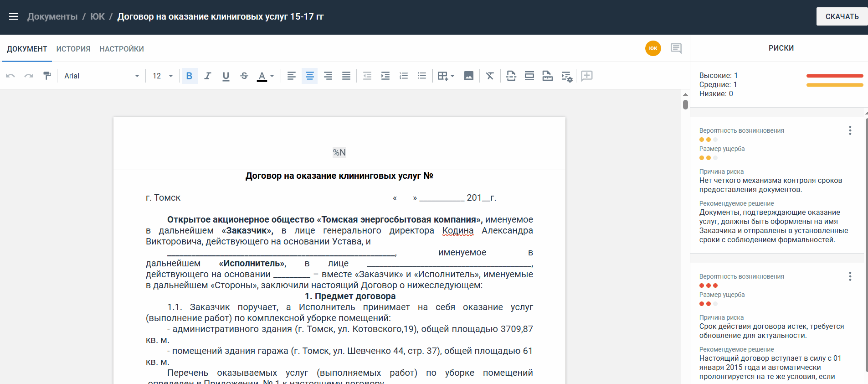
Task: Click the add comment icon in toolbar
Action: pyautogui.click(x=587, y=76)
